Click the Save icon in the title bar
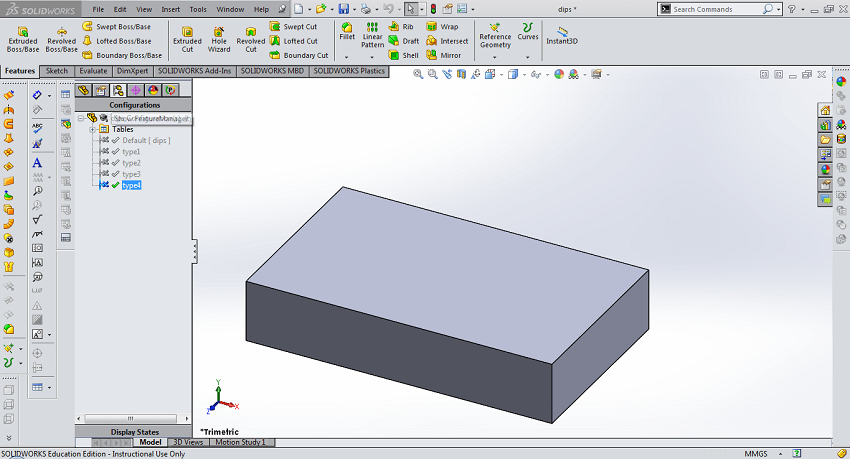The height and width of the screenshot is (459, 850). pos(344,9)
